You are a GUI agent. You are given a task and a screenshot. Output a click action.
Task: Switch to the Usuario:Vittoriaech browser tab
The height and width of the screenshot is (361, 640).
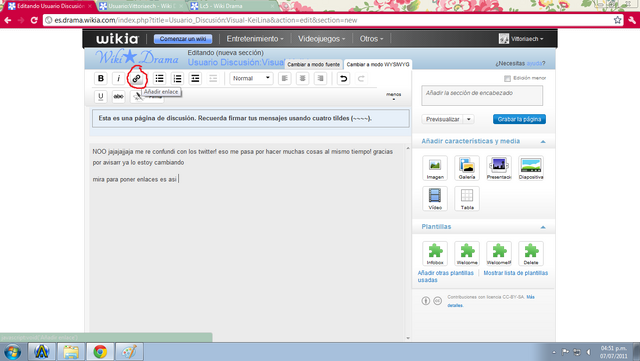pyautogui.click(x=142, y=6)
